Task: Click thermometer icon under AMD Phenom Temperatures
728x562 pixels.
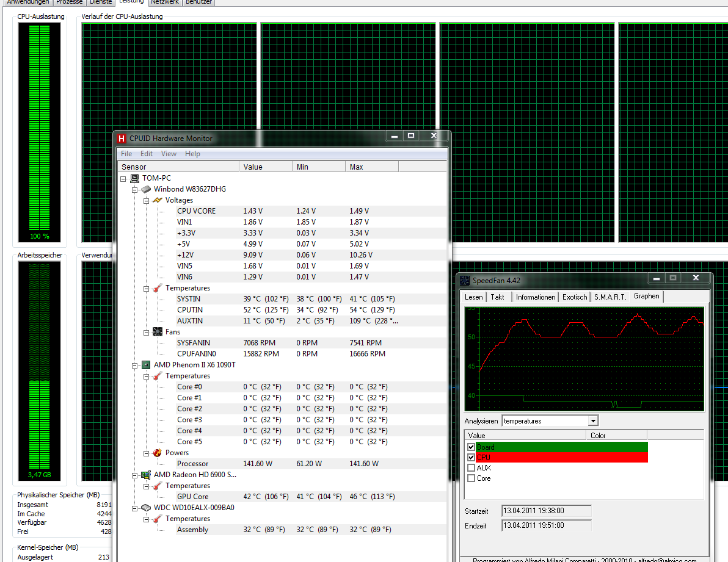Action: click(158, 376)
